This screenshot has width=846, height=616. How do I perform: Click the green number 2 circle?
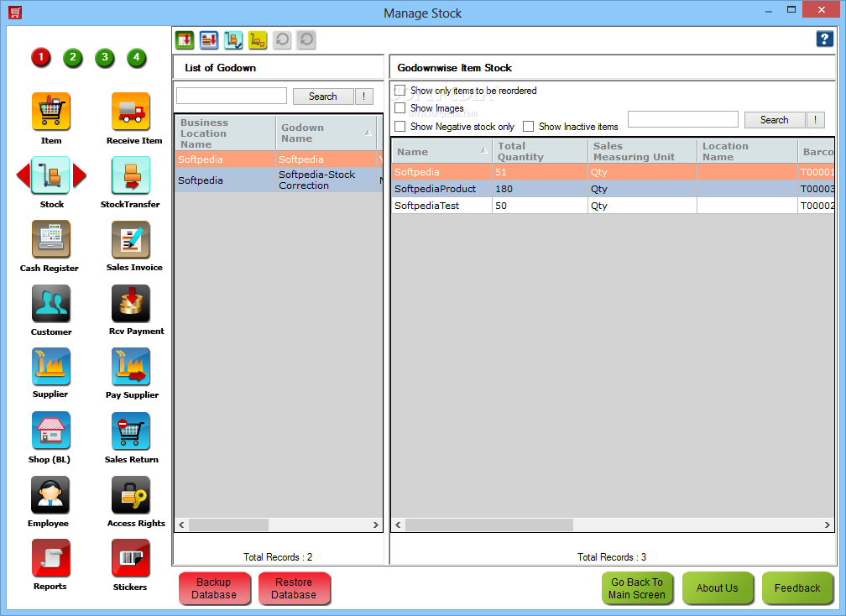73,57
